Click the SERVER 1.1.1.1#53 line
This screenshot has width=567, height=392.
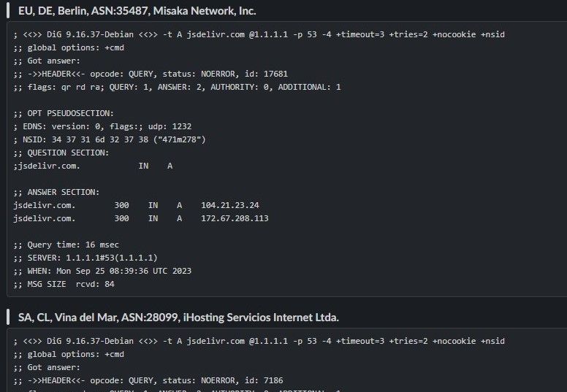[85, 258]
